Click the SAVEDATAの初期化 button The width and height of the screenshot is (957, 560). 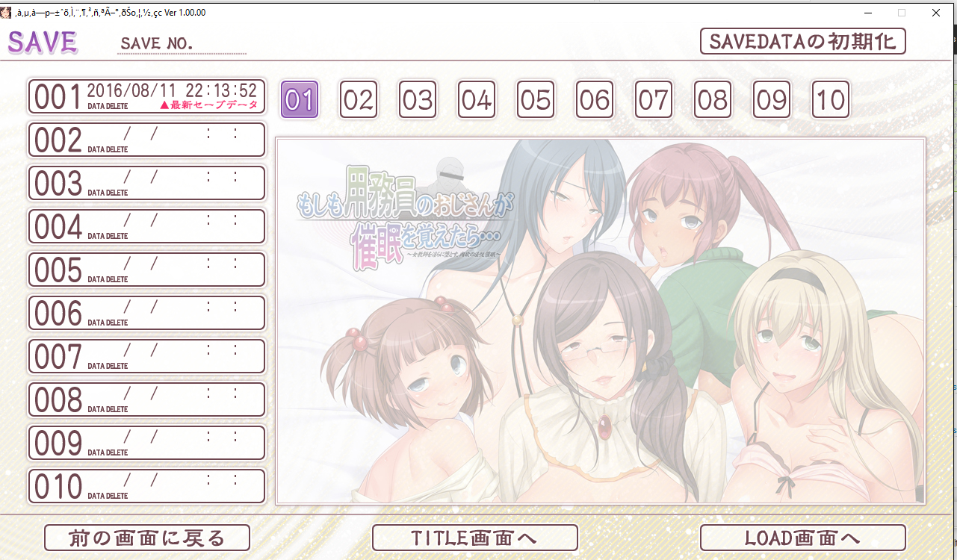pyautogui.click(x=803, y=41)
